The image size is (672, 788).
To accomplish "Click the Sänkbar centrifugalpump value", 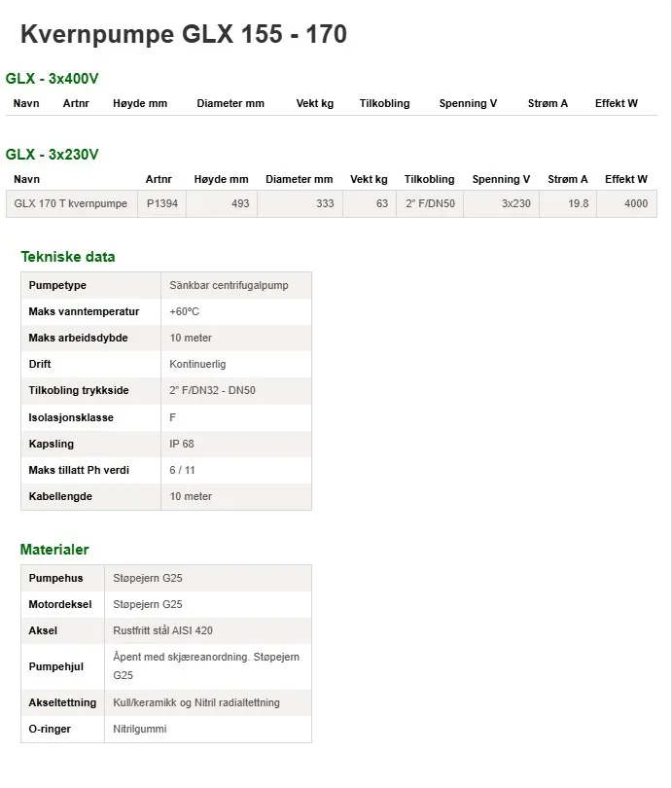I will pyautogui.click(x=229, y=285).
